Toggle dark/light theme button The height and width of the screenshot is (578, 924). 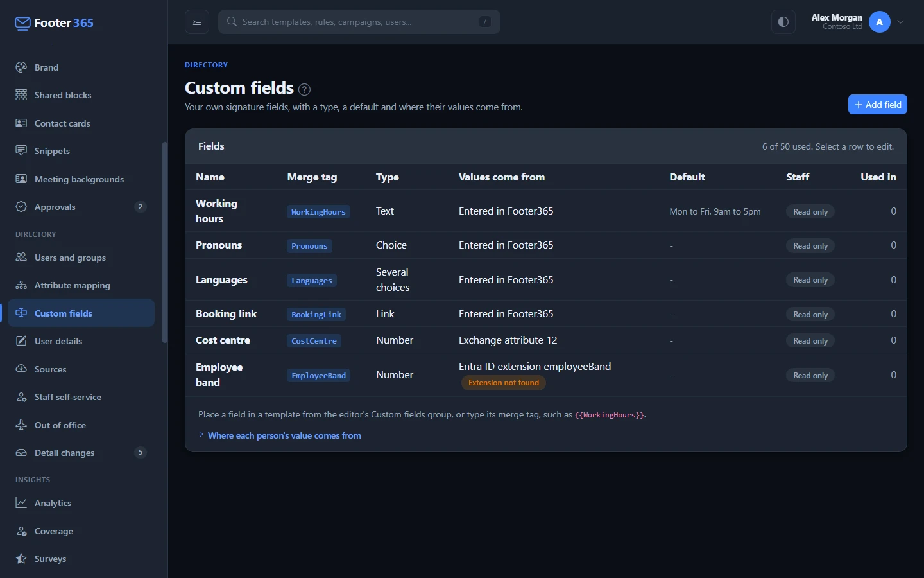coord(783,22)
